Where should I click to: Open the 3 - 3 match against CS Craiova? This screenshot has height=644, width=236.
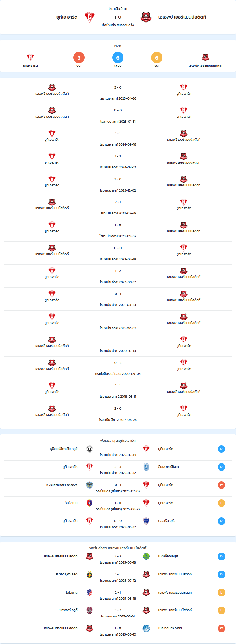point(118,470)
